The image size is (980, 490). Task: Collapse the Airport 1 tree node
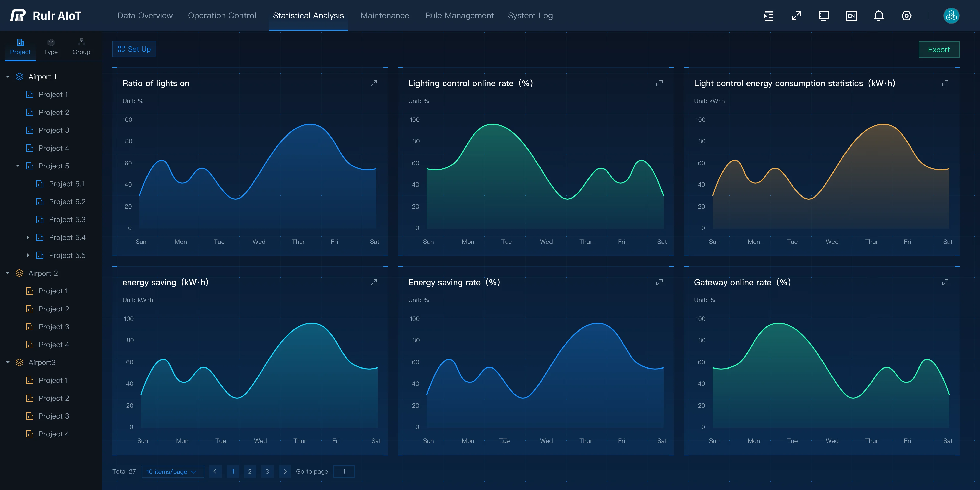[x=8, y=77]
